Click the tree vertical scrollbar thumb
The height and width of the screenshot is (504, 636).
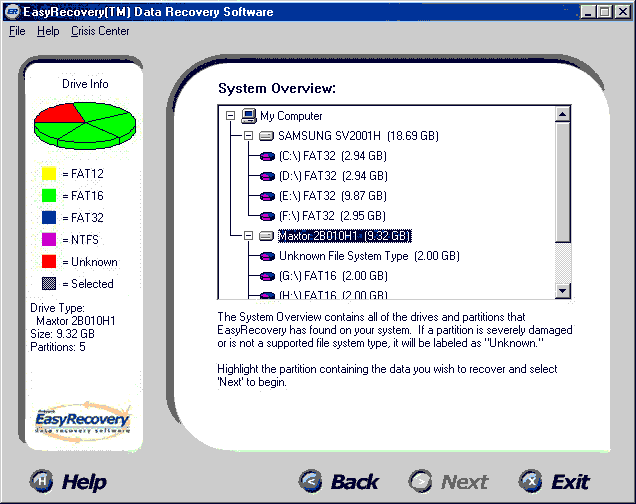563,182
